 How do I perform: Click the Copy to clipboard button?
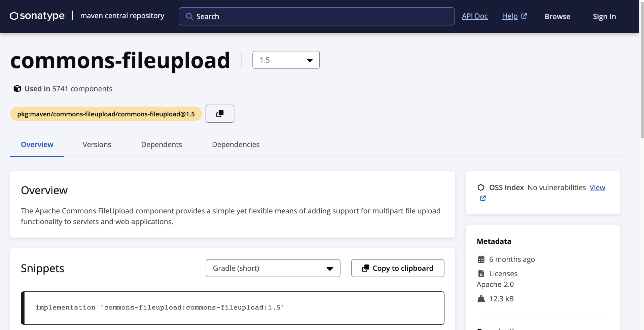coord(398,268)
